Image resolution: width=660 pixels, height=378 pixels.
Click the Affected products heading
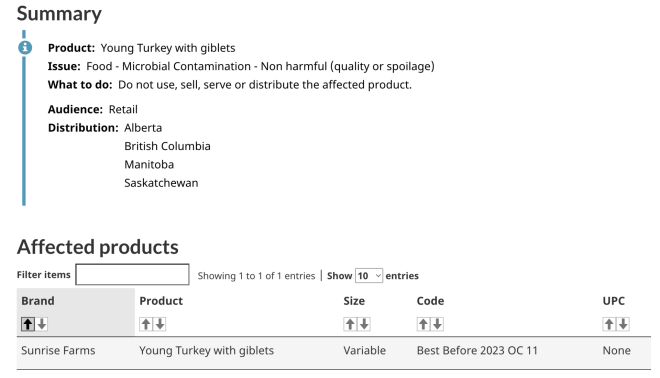pyautogui.click(x=98, y=247)
